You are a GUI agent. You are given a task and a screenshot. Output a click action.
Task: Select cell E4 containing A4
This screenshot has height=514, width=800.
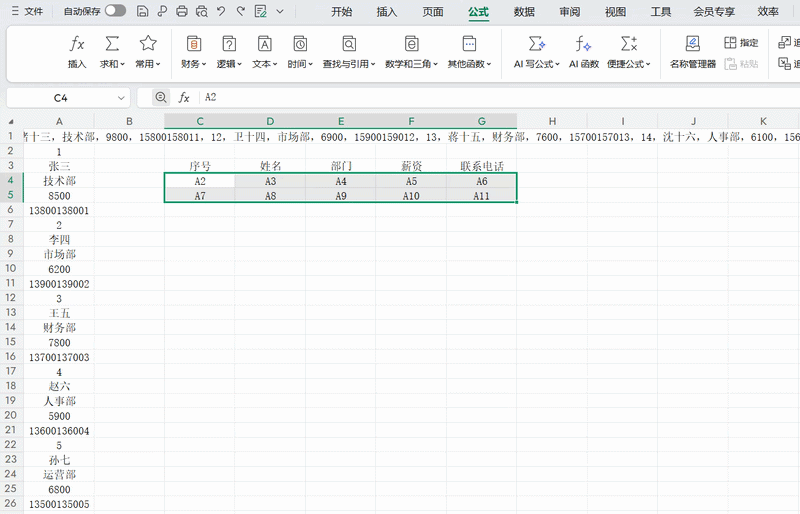pos(341,181)
